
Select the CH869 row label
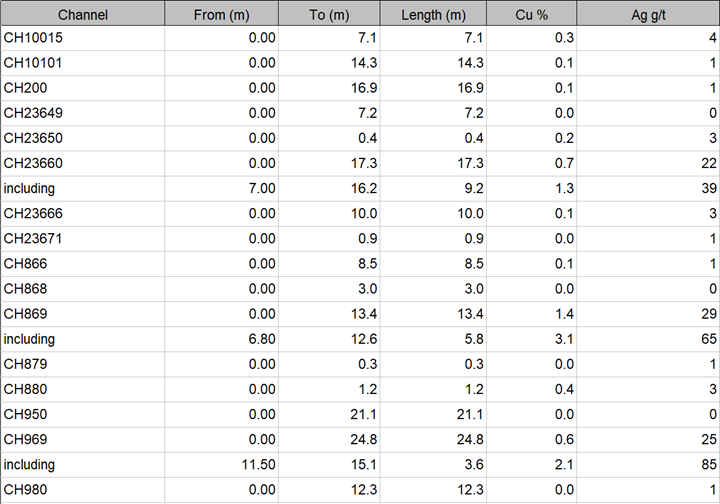tap(82, 314)
